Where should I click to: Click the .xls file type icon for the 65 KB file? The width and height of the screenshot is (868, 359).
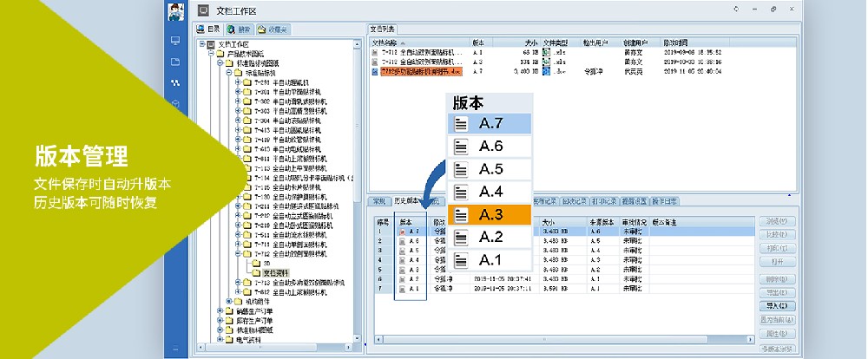pyautogui.click(x=546, y=53)
